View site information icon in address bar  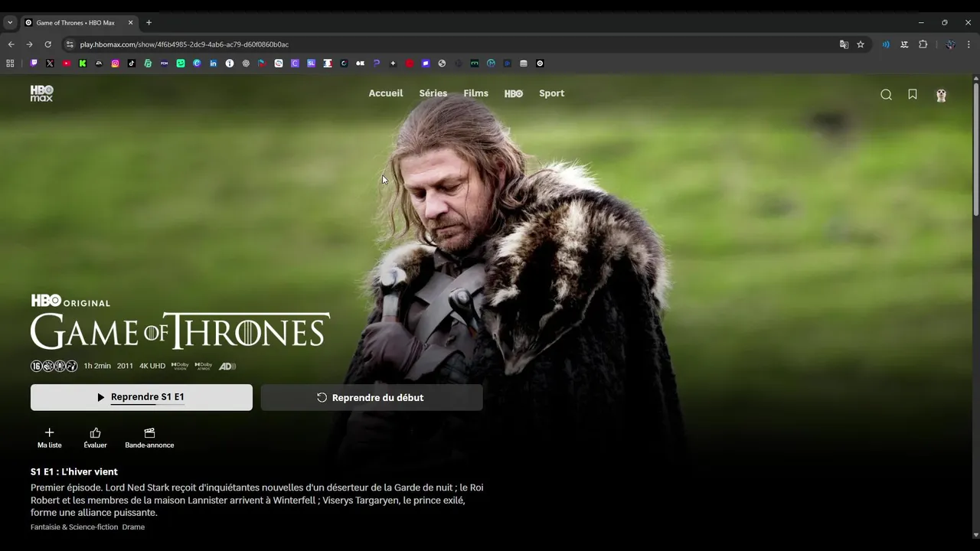point(70,44)
